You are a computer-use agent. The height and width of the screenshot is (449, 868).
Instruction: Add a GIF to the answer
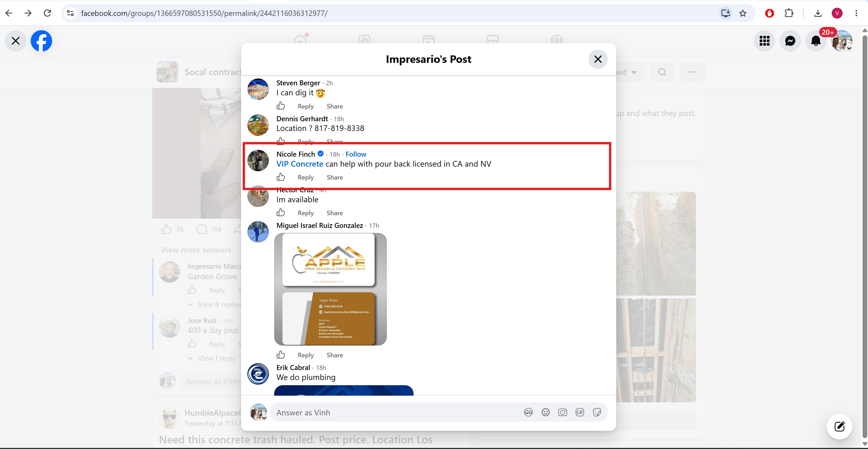(x=579, y=412)
